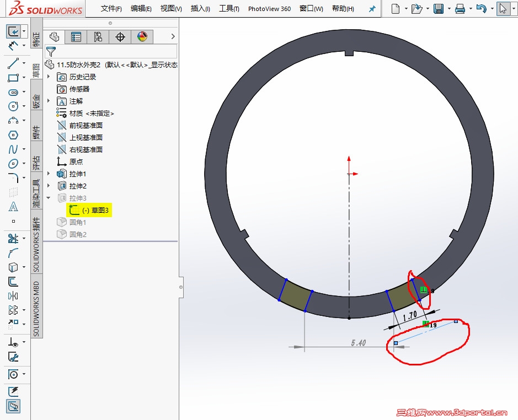Select the 1.70 dimension in sketch
Screen dimensions: 518x420
410,316
